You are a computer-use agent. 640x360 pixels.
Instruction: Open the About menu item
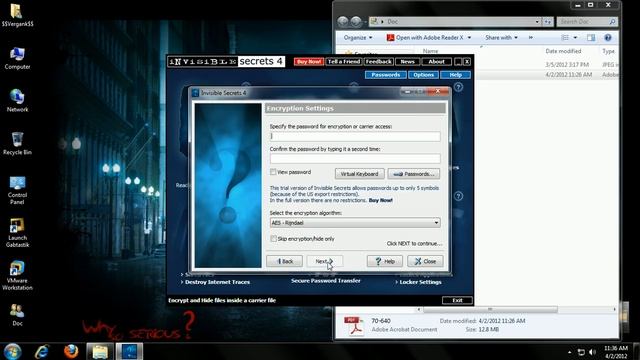(x=436, y=62)
